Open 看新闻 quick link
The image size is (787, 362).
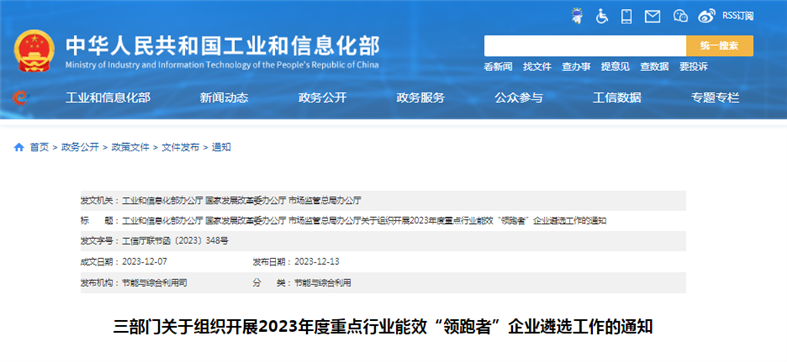point(498,67)
